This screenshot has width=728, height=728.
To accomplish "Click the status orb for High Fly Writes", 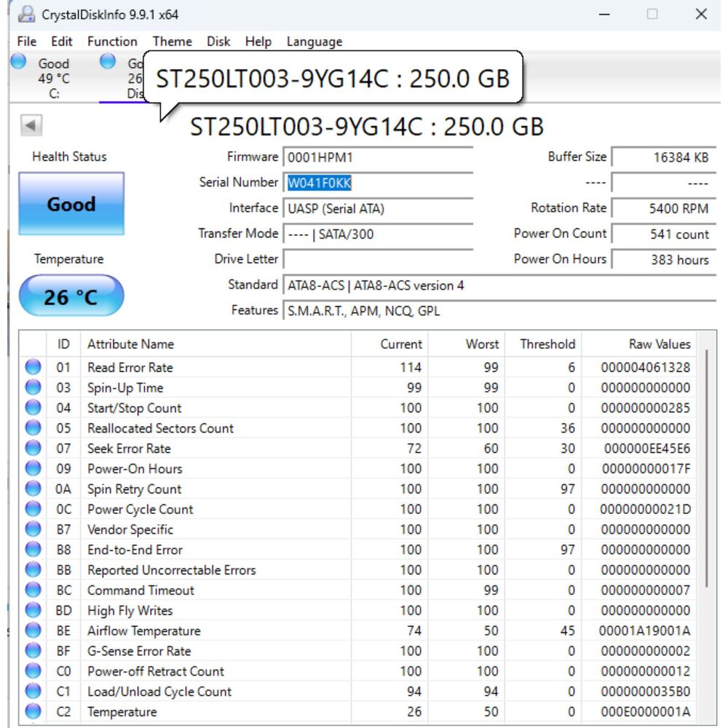I will 33,610.
